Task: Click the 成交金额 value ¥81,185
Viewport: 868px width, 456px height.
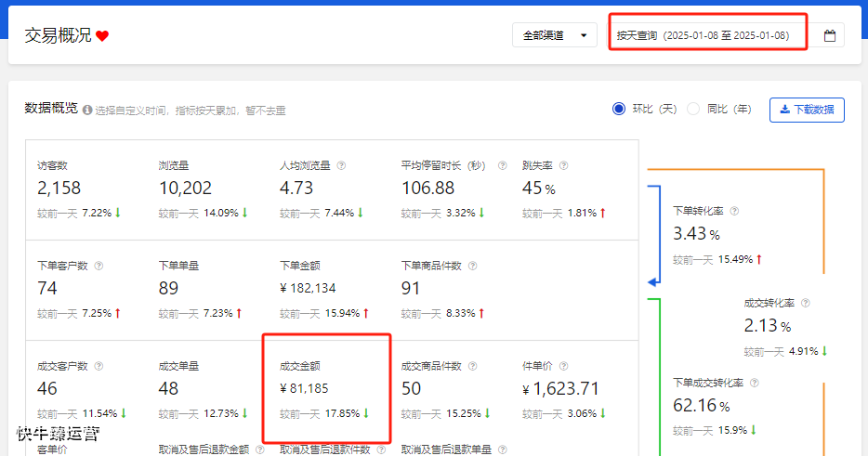Action: (304, 388)
